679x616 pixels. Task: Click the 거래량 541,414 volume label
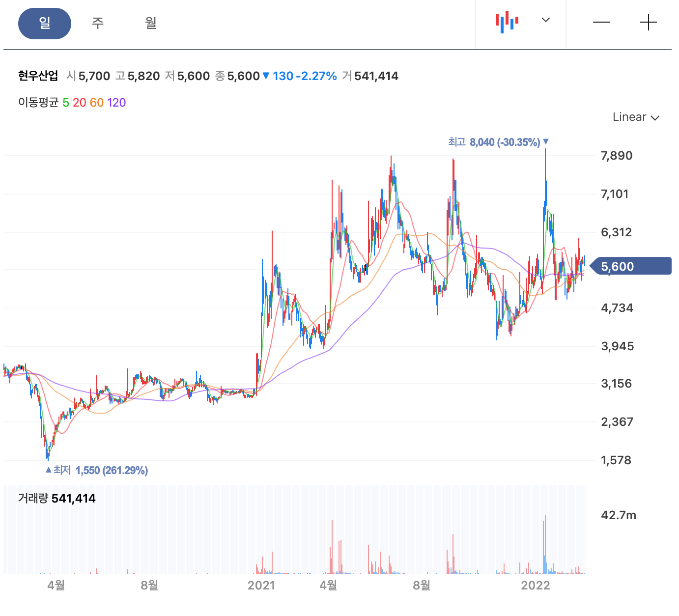(x=57, y=498)
